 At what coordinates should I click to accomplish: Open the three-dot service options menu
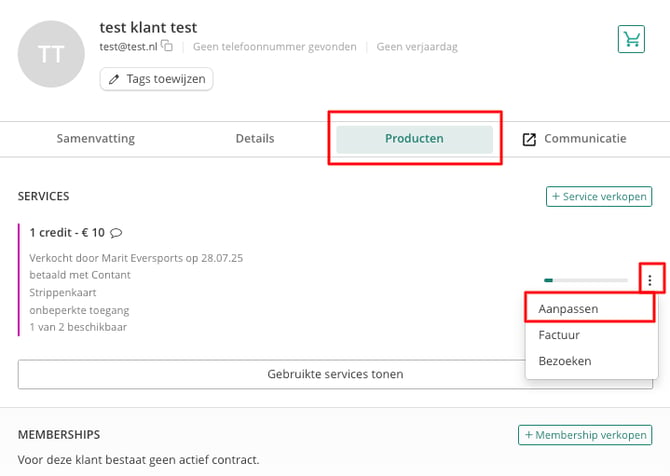pyautogui.click(x=649, y=280)
